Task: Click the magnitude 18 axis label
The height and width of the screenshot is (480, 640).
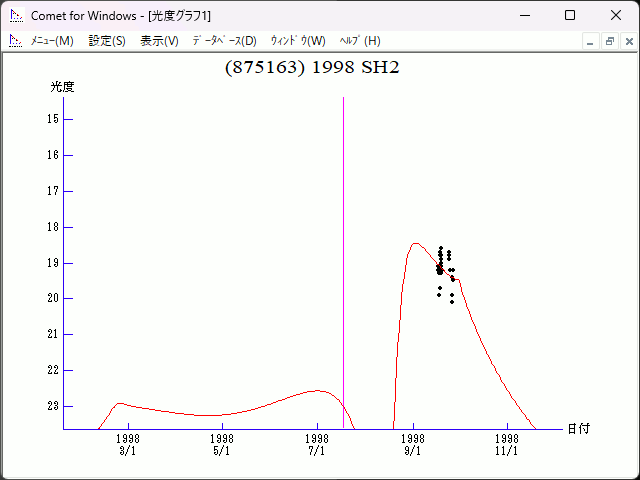Action: pos(53,227)
